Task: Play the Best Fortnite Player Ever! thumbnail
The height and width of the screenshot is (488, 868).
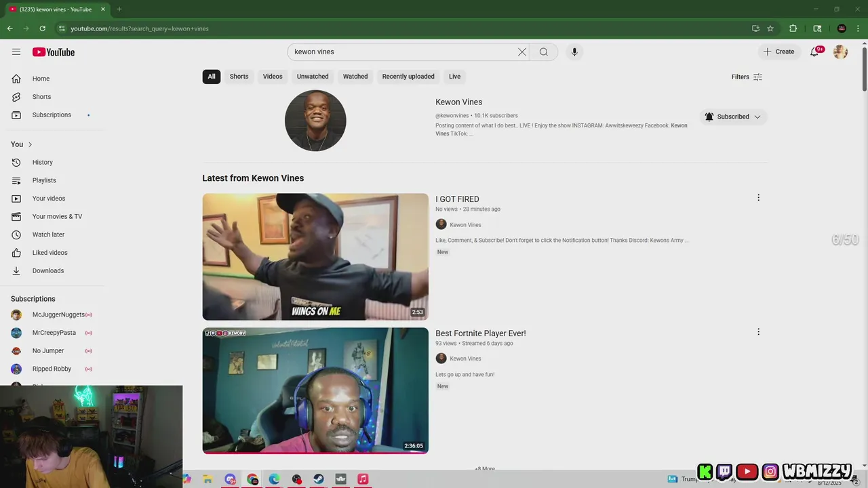Action: click(x=315, y=391)
